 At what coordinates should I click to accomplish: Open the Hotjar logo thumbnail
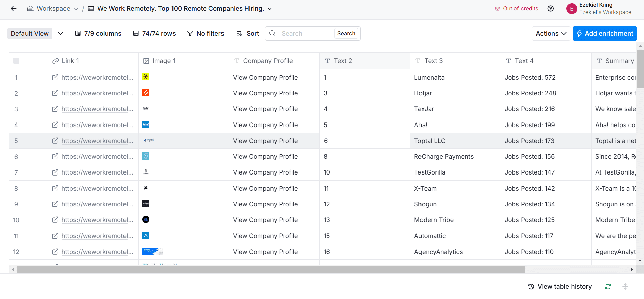146,93
